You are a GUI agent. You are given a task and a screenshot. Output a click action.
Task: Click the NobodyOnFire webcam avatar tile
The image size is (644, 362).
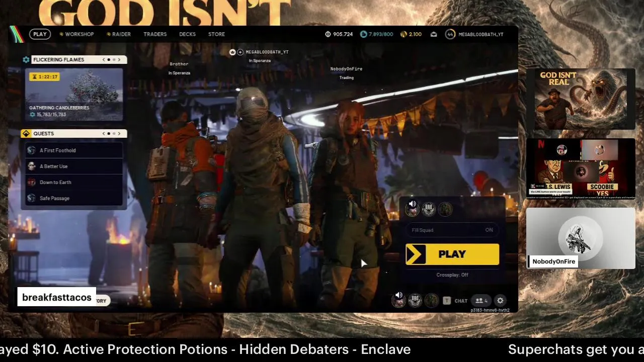[581, 238]
